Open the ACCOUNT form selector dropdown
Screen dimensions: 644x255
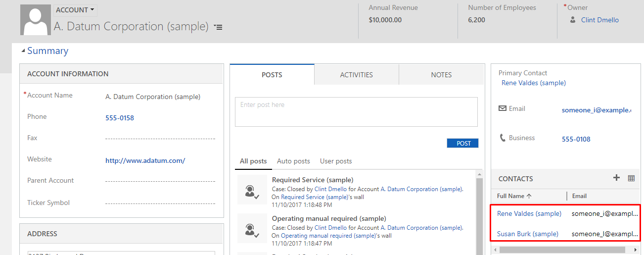(75, 10)
